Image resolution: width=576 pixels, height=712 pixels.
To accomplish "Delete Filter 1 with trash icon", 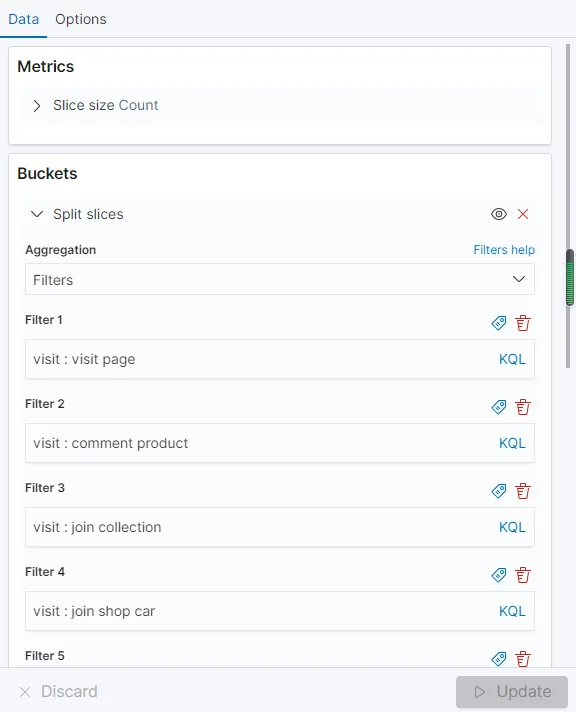I will tap(523, 323).
